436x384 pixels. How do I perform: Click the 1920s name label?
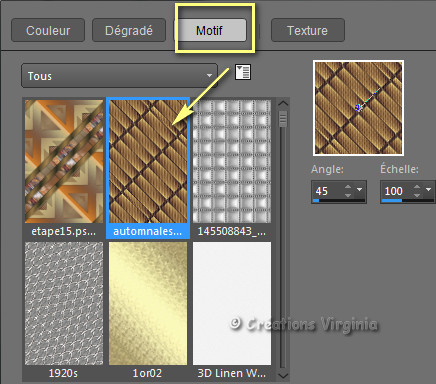tap(63, 373)
